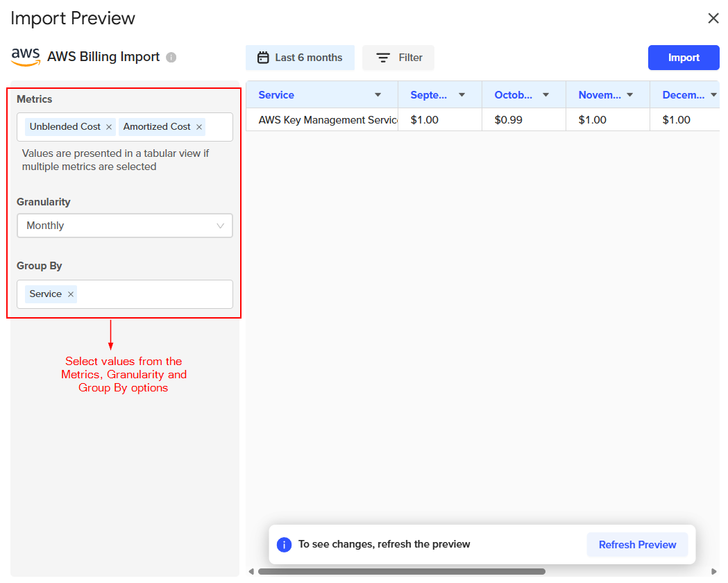Open the October column dropdown arrow

pyautogui.click(x=545, y=95)
